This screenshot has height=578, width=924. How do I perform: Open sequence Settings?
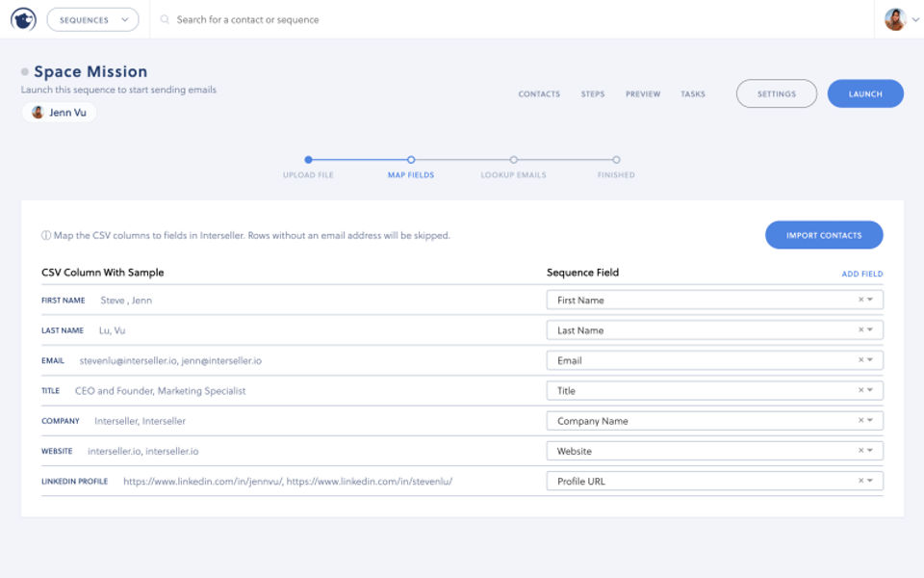point(777,93)
